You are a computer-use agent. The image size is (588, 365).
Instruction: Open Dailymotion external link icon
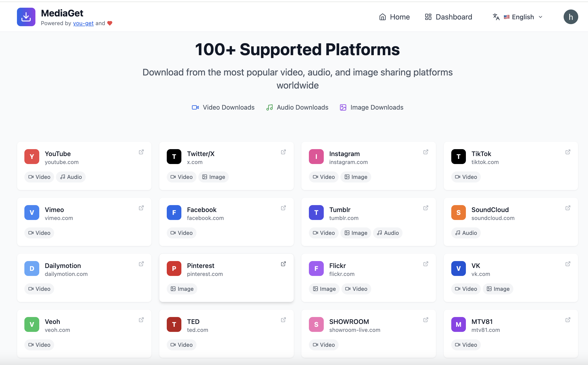[x=141, y=264]
